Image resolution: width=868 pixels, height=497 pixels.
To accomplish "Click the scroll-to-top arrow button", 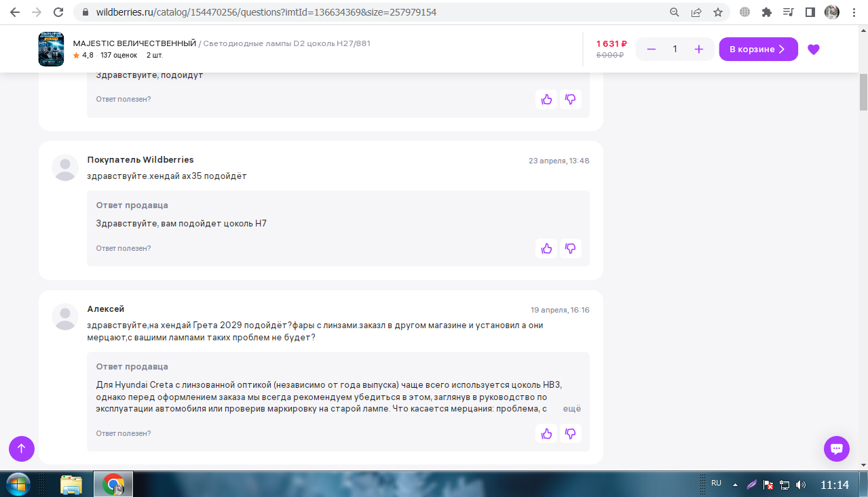I will tap(22, 449).
